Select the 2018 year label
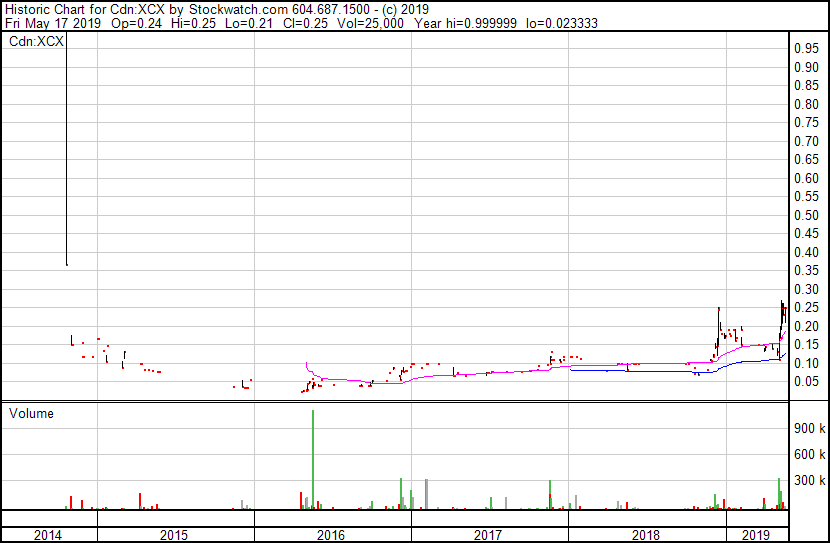The image size is (830, 543). pyautogui.click(x=646, y=535)
